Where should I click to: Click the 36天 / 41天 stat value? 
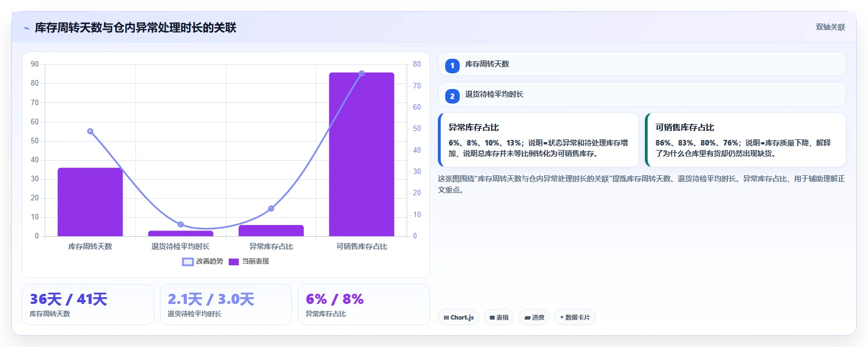pyautogui.click(x=68, y=299)
